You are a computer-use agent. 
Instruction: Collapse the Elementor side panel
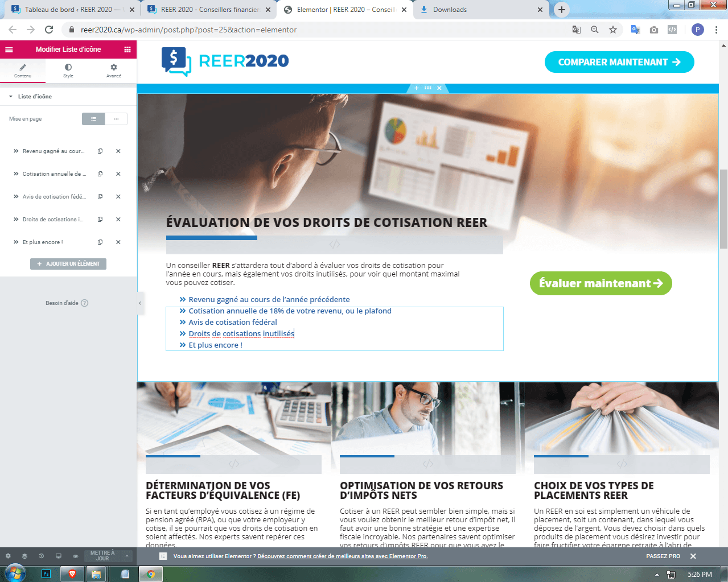(x=139, y=303)
